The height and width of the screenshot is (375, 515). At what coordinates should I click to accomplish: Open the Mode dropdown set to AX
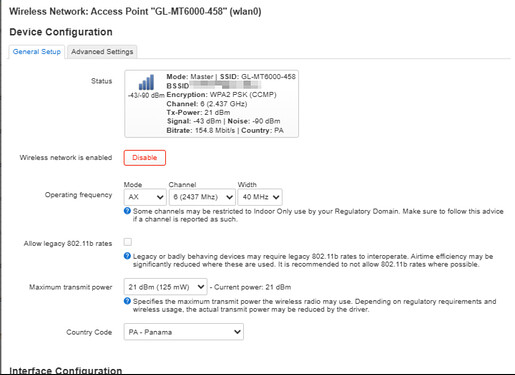pyautogui.click(x=145, y=197)
